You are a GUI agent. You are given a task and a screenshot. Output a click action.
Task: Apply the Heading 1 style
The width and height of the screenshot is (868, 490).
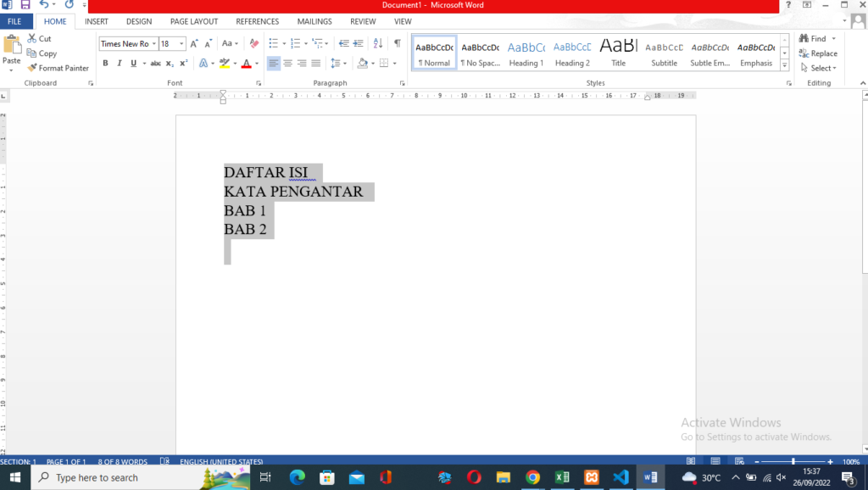click(526, 53)
